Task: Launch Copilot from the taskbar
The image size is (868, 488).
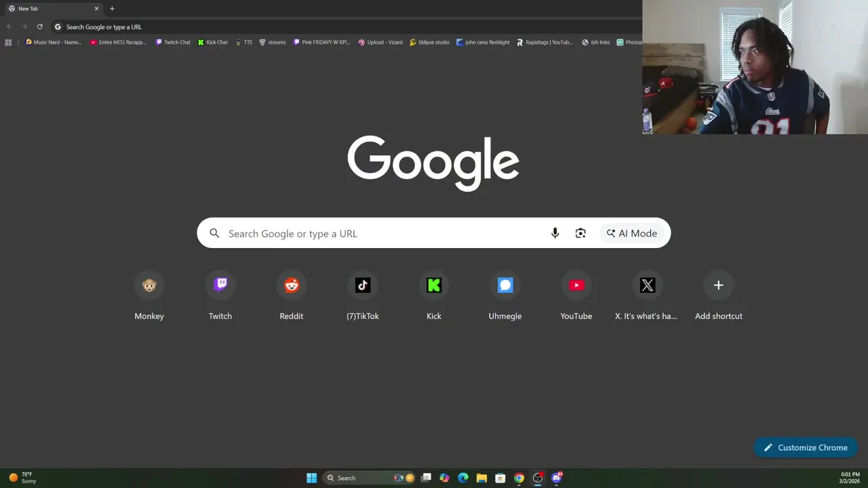Action: (444, 478)
